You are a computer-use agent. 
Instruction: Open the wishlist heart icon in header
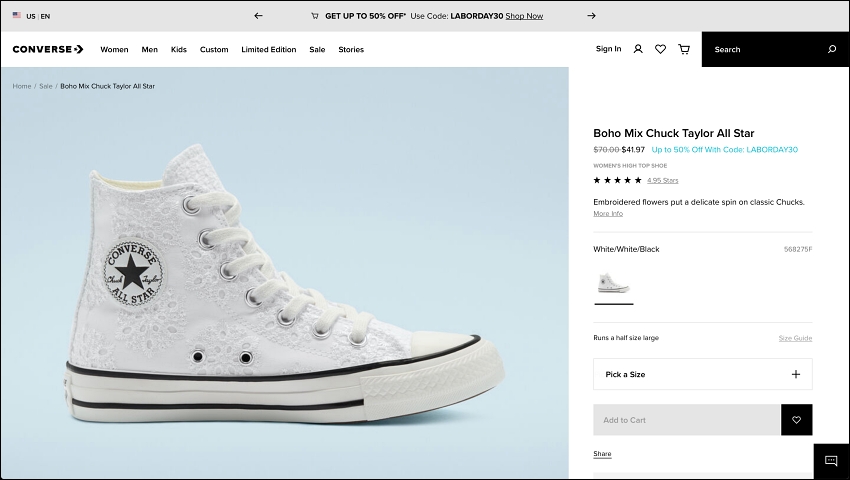[660, 49]
